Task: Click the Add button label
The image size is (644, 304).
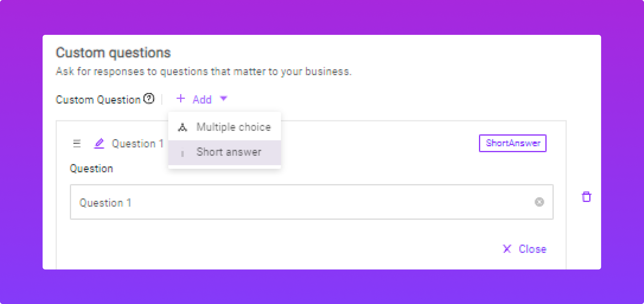Action: tap(202, 100)
